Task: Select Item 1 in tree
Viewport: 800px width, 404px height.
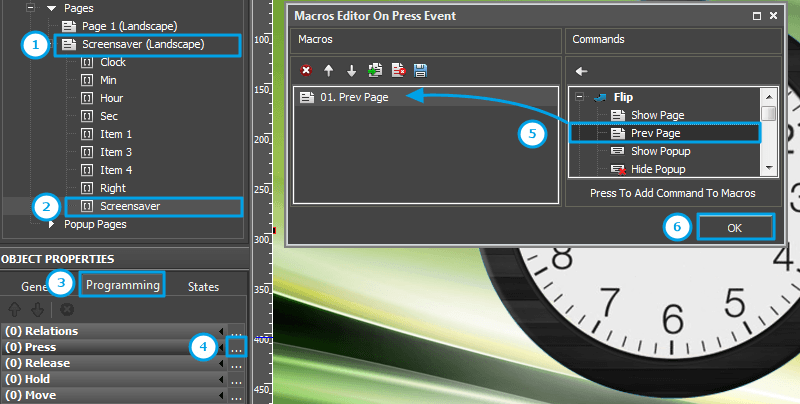Action: 116,134
